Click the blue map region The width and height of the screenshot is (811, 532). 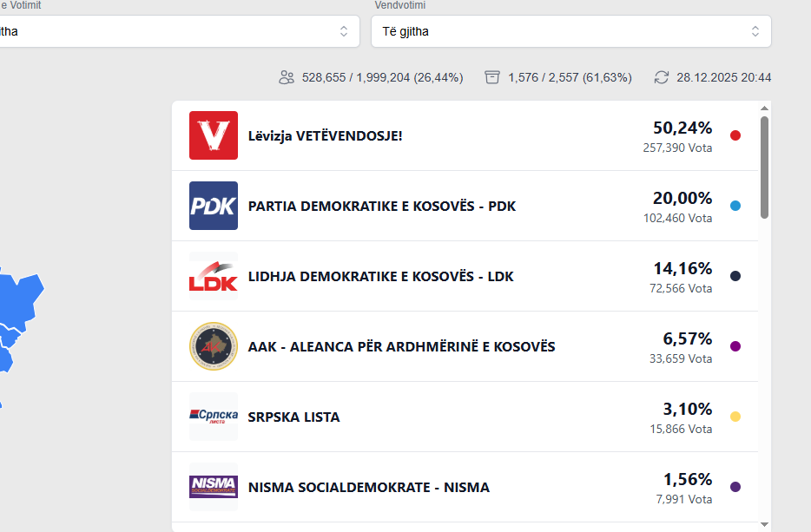[19, 304]
